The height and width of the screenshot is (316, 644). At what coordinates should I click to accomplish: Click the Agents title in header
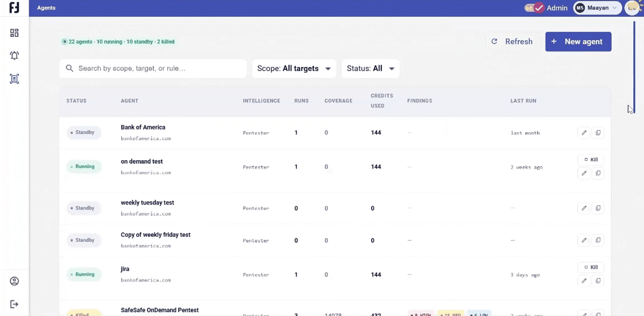[46, 8]
